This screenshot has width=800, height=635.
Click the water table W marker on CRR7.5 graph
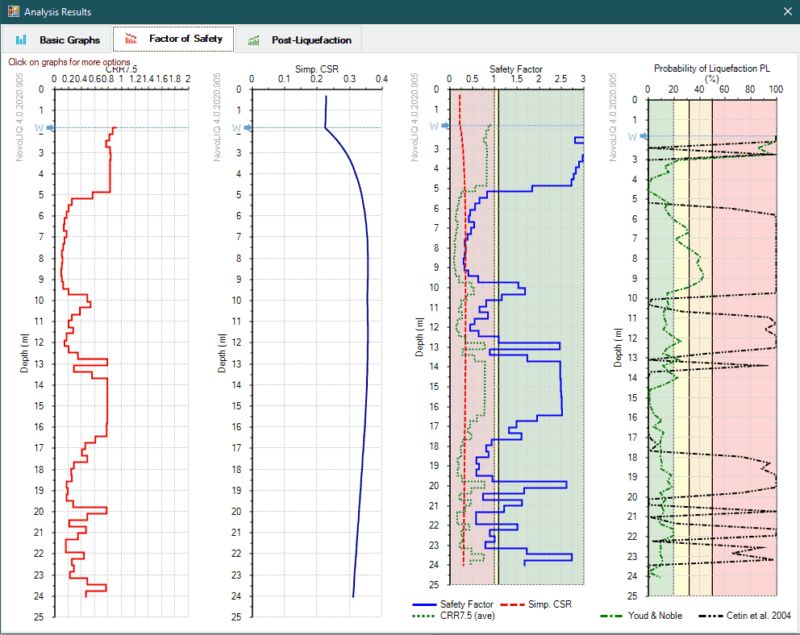43,128
